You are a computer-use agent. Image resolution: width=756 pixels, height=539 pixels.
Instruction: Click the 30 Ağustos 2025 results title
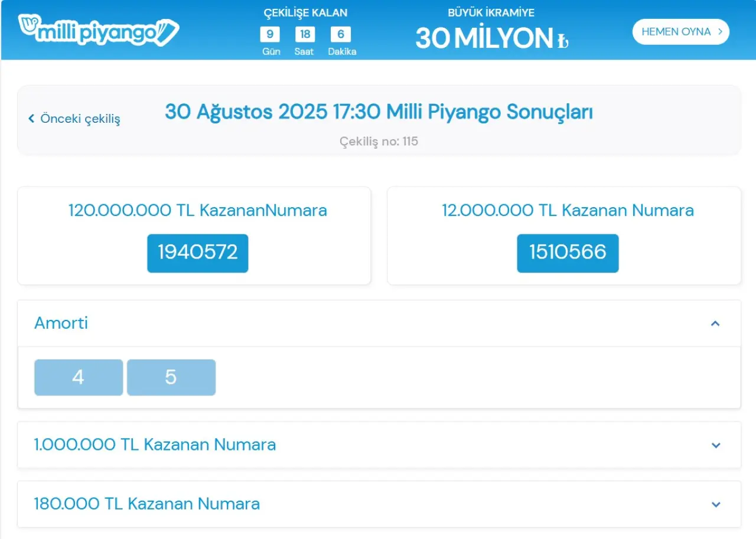[379, 112]
